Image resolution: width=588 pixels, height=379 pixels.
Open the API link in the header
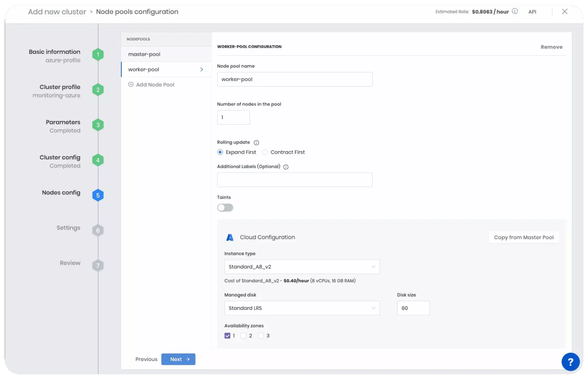[x=532, y=12]
